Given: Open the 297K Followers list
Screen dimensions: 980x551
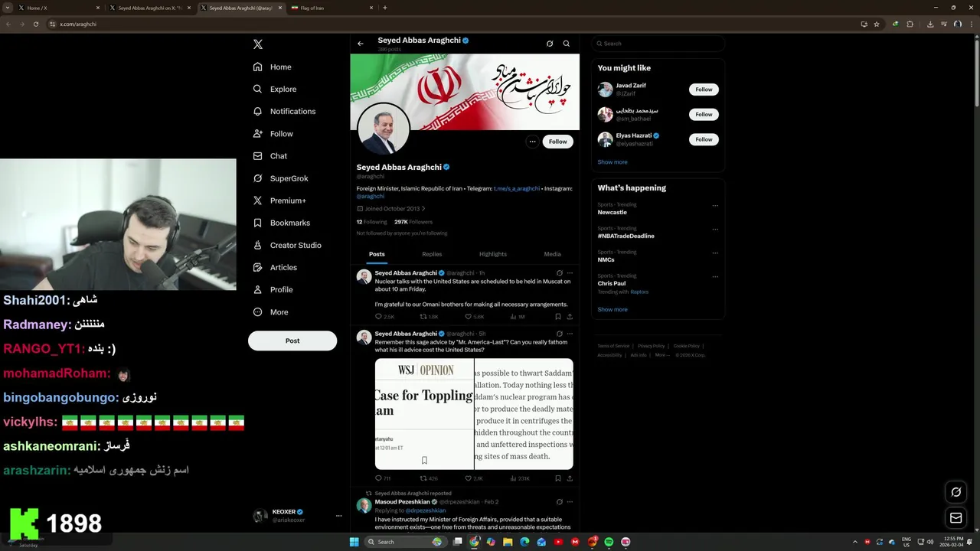Looking at the screenshot, I should coord(413,222).
